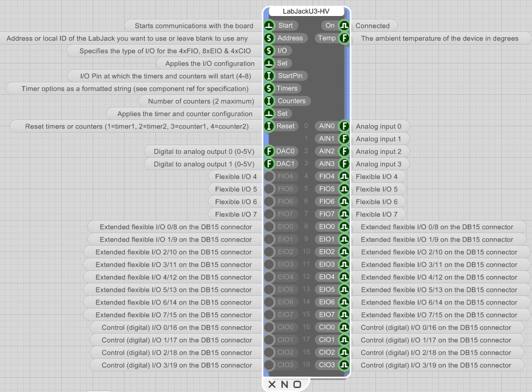Click left 'Extended flexible I/O 2/10' label
Screen dimensions: 532x392
coord(174,252)
